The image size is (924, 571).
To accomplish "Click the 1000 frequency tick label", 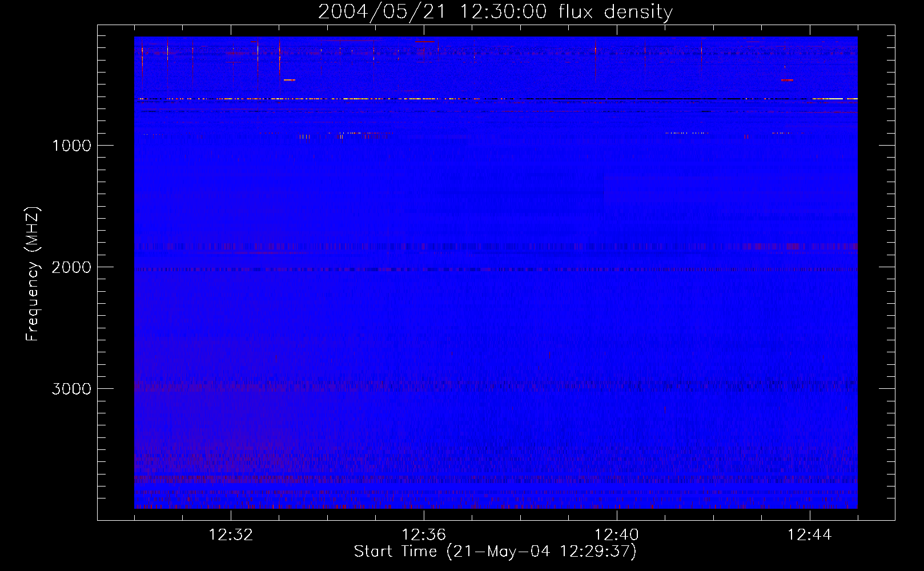I will [x=71, y=146].
